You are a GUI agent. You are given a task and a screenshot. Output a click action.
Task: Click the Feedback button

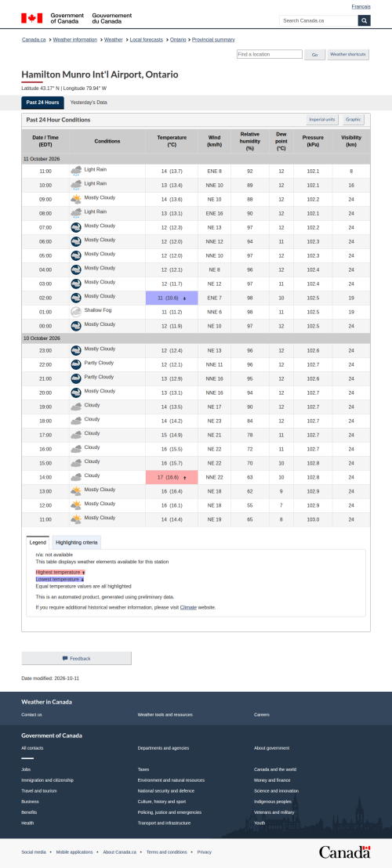click(x=76, y=658)
